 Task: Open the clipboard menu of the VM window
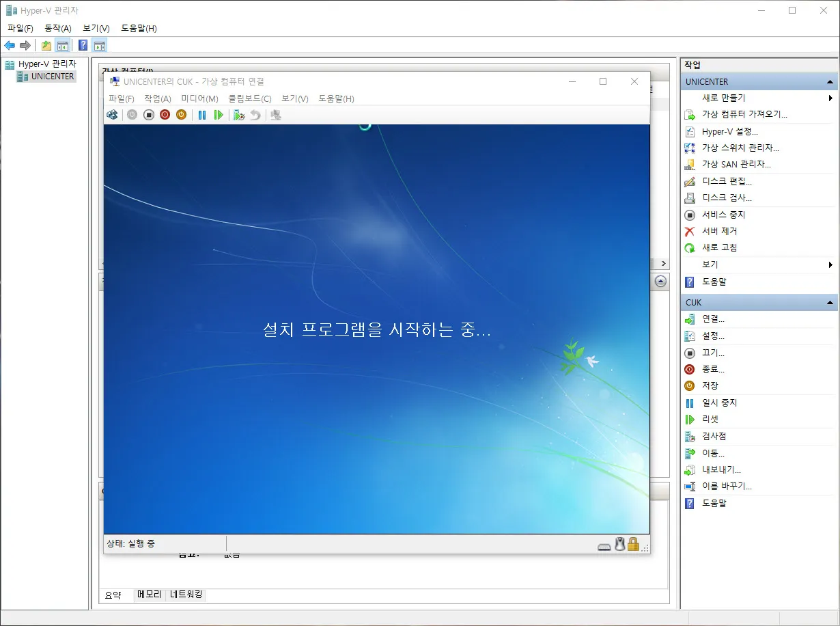(249, 98)
